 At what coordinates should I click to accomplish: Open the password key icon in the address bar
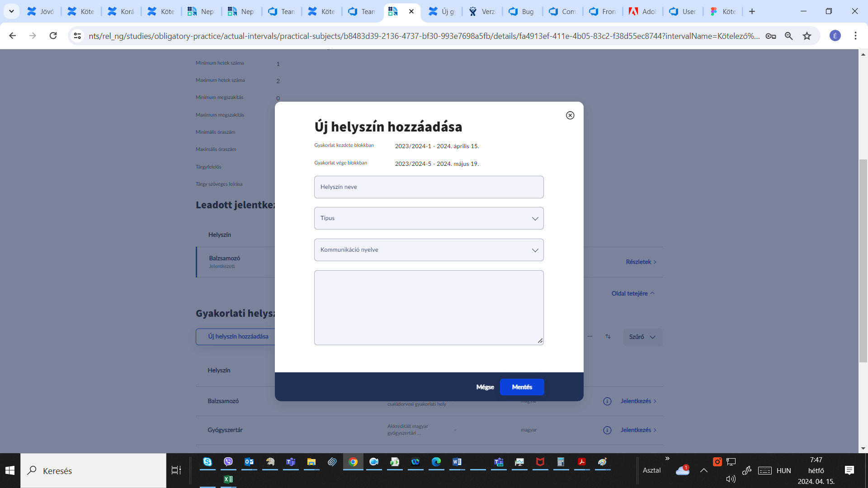pos(771,36)
